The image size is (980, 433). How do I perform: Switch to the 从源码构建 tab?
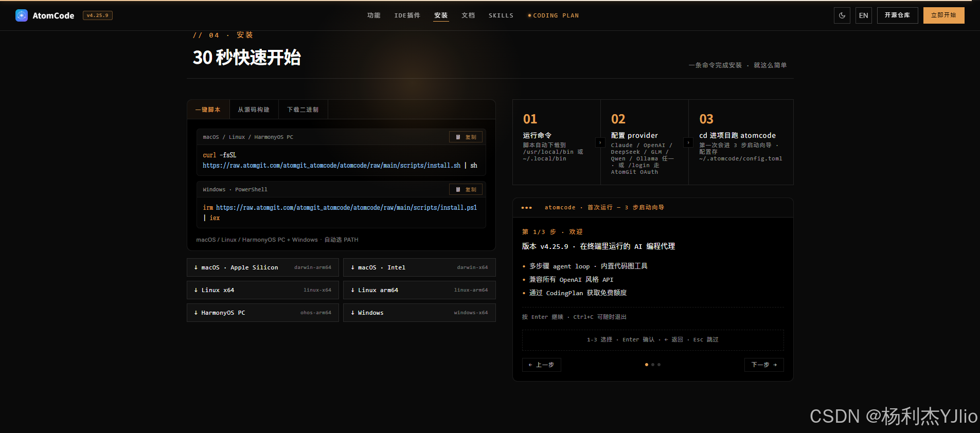pos(254,110)
